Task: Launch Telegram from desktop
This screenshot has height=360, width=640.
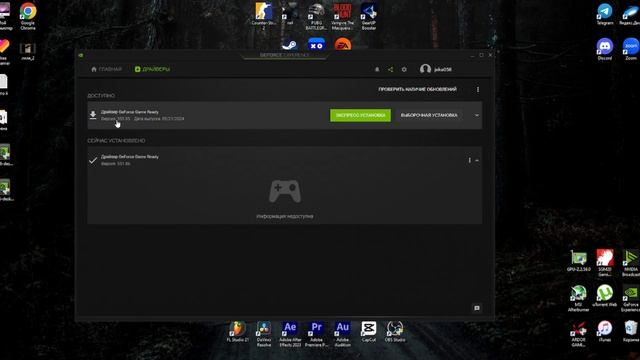Action: tap(605, 14)
